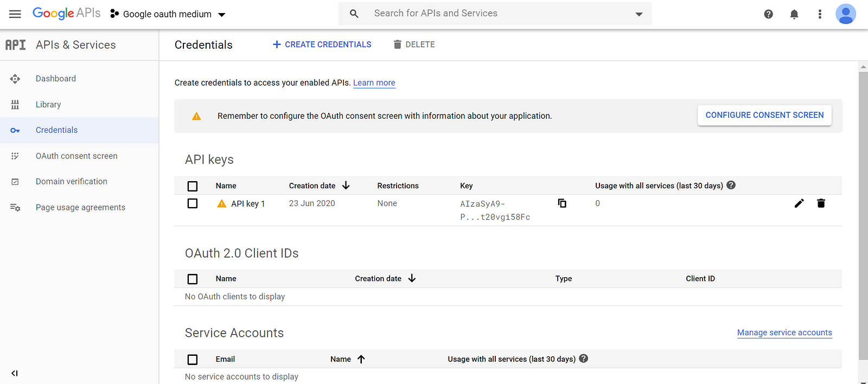Open Manage service accounts link
Image resolution: width=868 pixels, height=384 pixels.
pyautogui.click(x=784, y=332)
